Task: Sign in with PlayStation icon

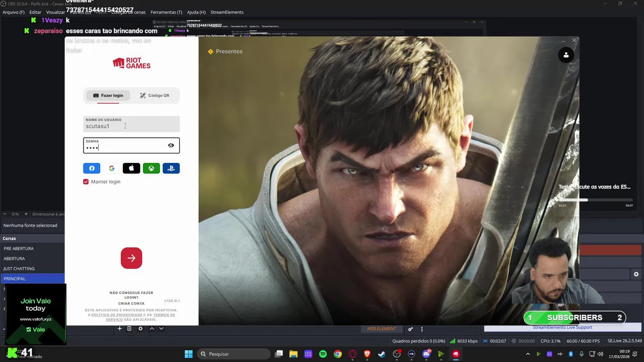Action: [x=171, y=168]
